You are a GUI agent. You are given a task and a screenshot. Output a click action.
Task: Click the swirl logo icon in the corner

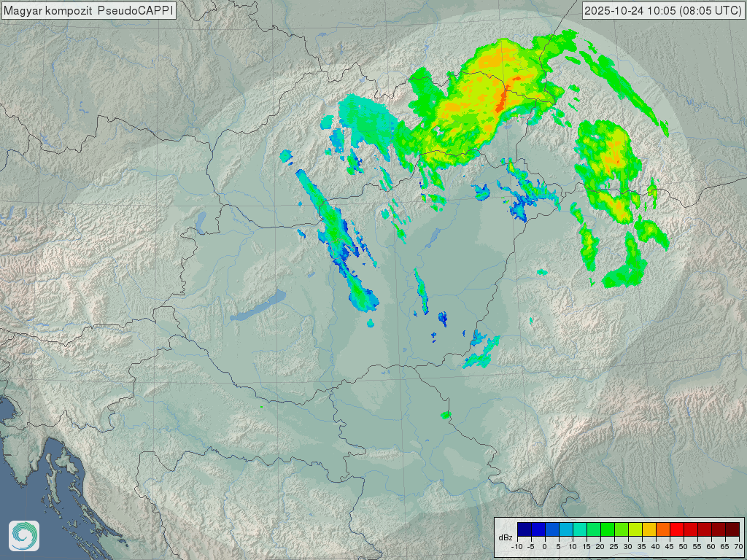pyautogui.click(x=23, y=536)
